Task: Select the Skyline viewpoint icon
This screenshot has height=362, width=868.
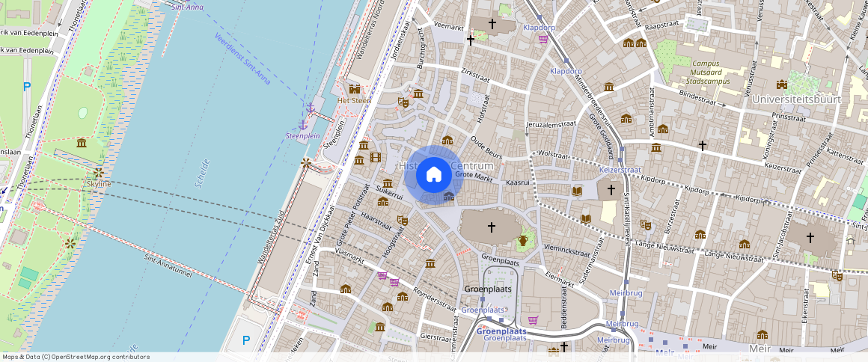Action: (x=99, y=174)
